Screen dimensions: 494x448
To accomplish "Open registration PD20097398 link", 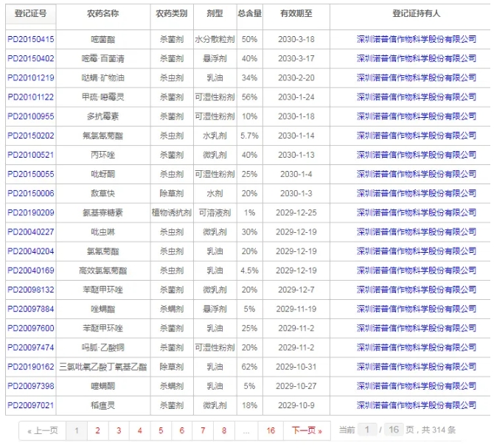I will pyautogui.click(x=31, y=386).
